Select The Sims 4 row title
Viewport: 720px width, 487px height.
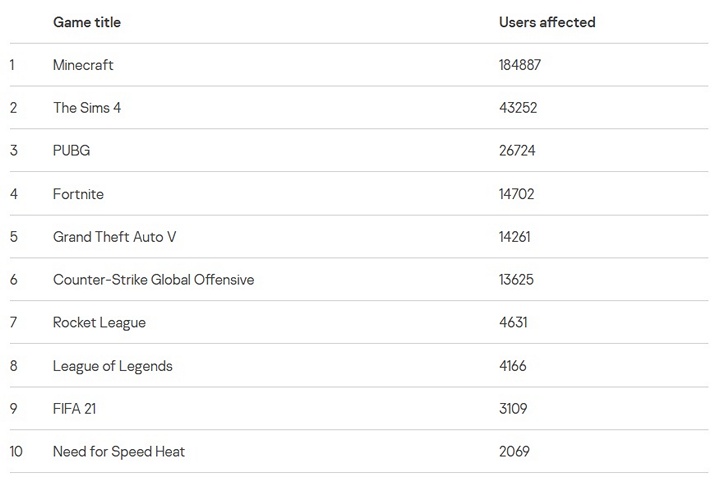(x=87, y=108)
